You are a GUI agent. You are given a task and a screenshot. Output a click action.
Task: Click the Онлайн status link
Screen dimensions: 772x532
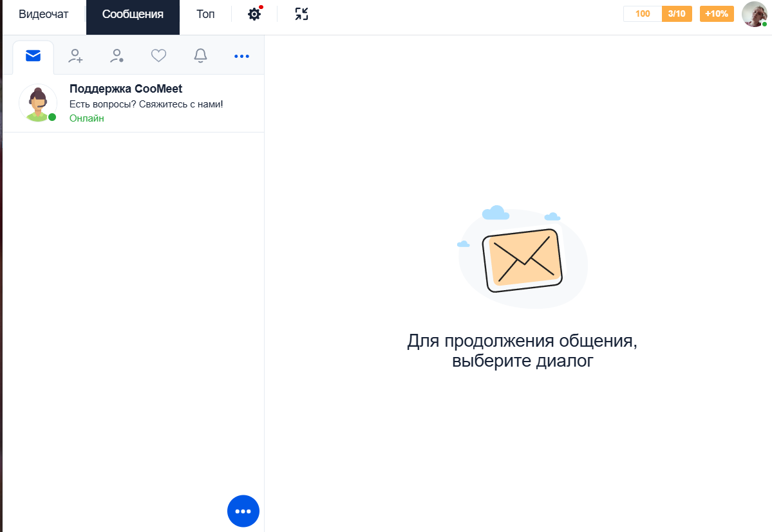pos(86,118)
